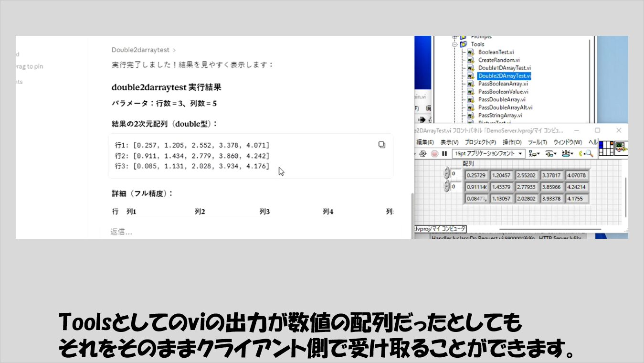Collapse the Tools folder in project tree
This screenshot has width=644, height=363.
pos(455,44)
